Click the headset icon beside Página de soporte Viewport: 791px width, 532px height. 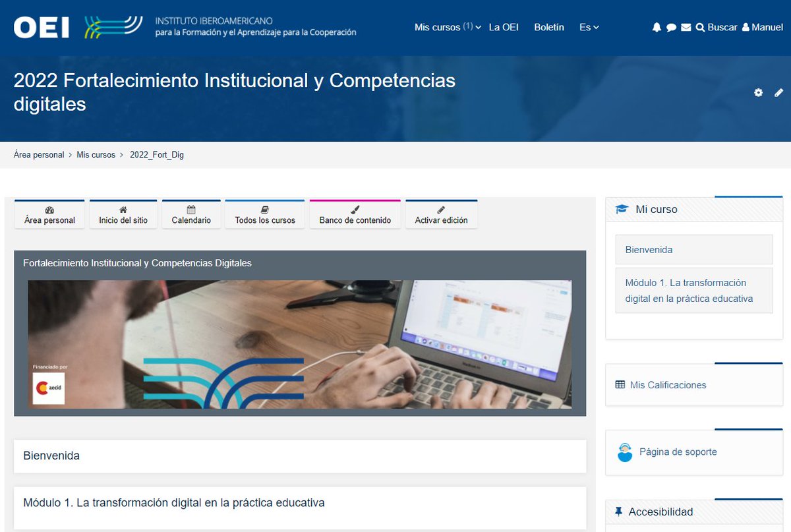pos(624,452)
